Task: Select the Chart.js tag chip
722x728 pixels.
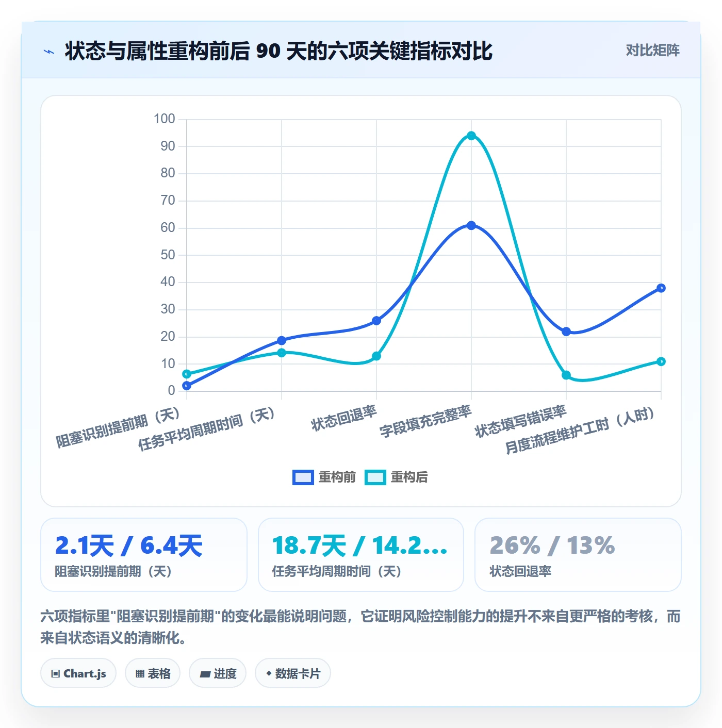Action: [x=78, y=673]
